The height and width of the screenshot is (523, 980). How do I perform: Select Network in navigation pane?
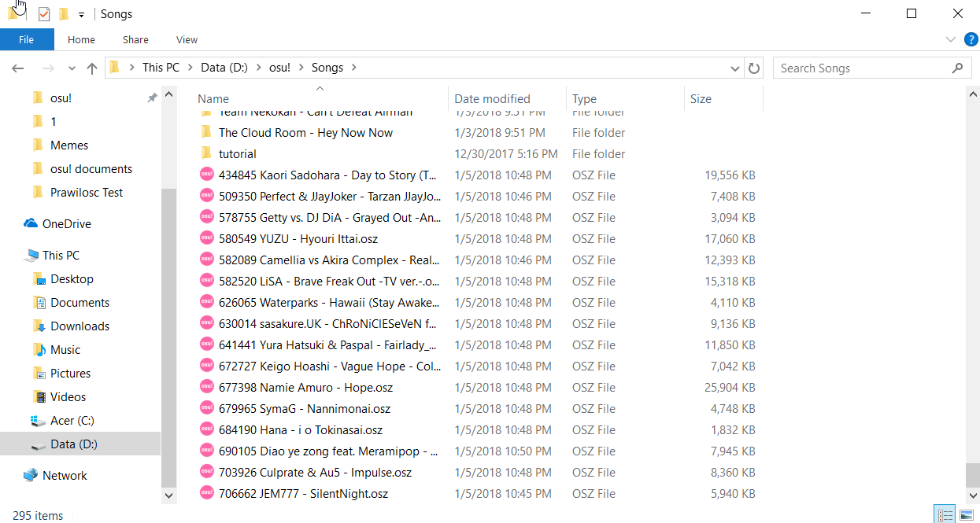click(x=65, y=476)
